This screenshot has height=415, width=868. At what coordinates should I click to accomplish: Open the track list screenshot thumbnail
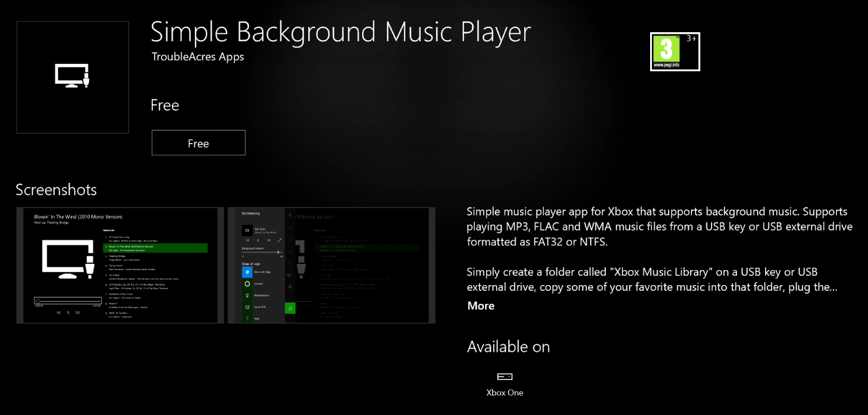coord(120,266)
